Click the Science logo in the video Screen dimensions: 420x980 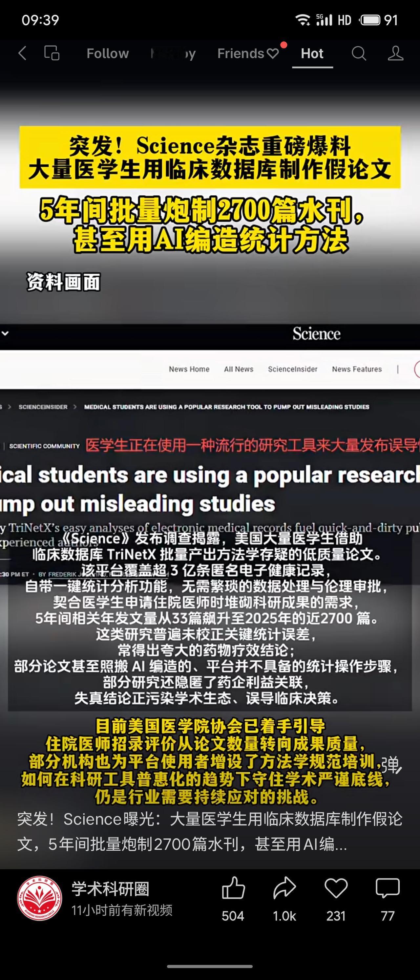point(317,334)
